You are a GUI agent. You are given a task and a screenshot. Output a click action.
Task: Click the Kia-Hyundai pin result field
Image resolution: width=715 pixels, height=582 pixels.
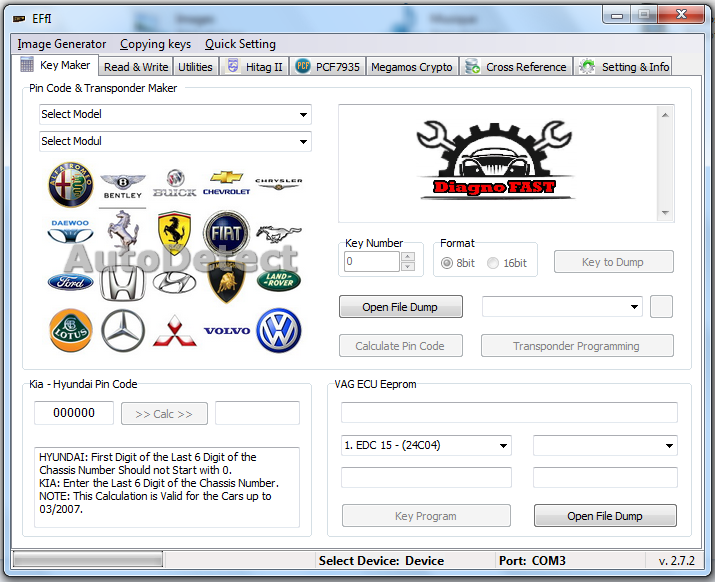tap(257, 413)
